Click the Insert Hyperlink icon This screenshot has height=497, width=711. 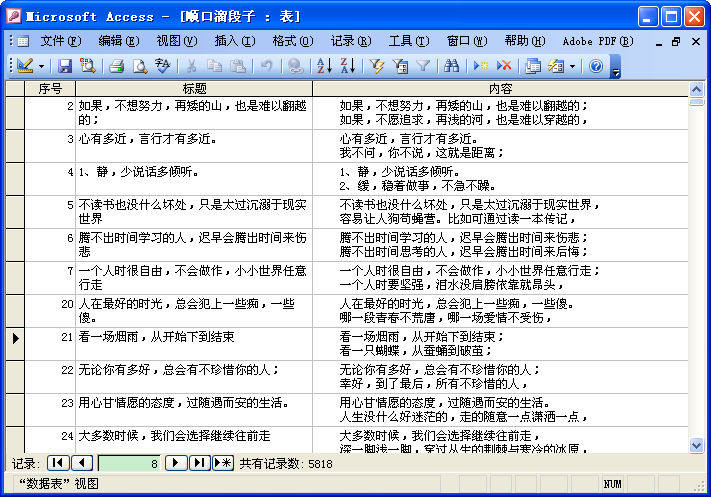pyautogui.click(x=296, y=66)
